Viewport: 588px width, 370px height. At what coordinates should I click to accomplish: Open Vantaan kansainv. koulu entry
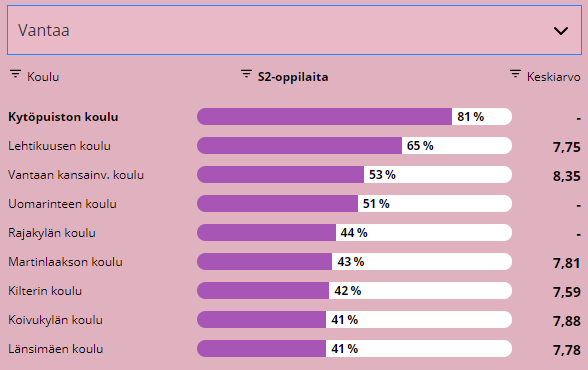(76, 175)
